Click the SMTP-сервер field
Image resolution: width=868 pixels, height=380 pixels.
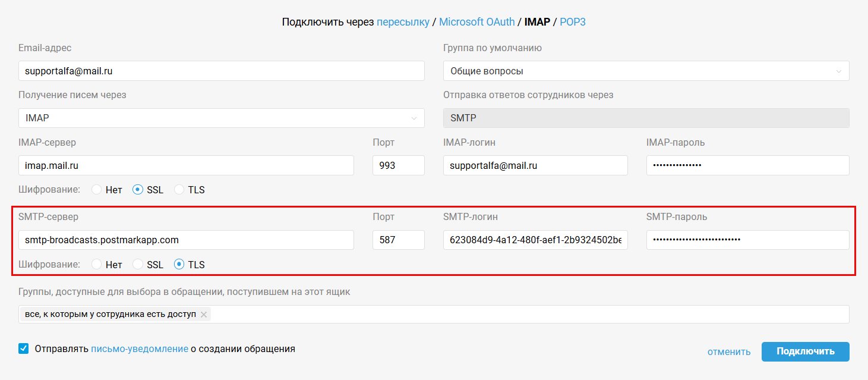pyautogui.click(x=186, y=240)
